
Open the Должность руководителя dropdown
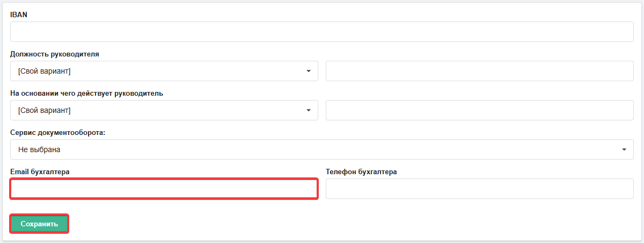[164, 71]
